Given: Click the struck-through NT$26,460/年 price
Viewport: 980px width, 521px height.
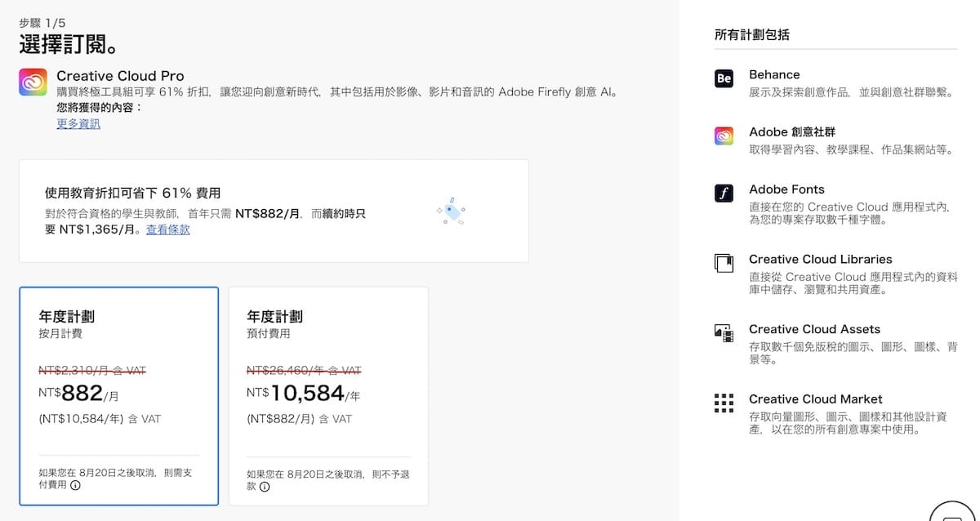Looking at the screenshot, I should point(304,371).
